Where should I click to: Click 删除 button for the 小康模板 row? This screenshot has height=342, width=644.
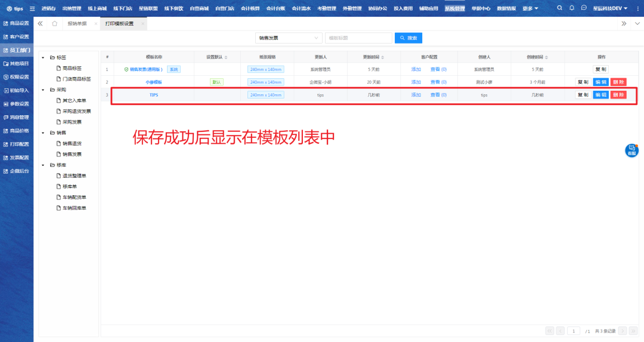click(618, 82)
